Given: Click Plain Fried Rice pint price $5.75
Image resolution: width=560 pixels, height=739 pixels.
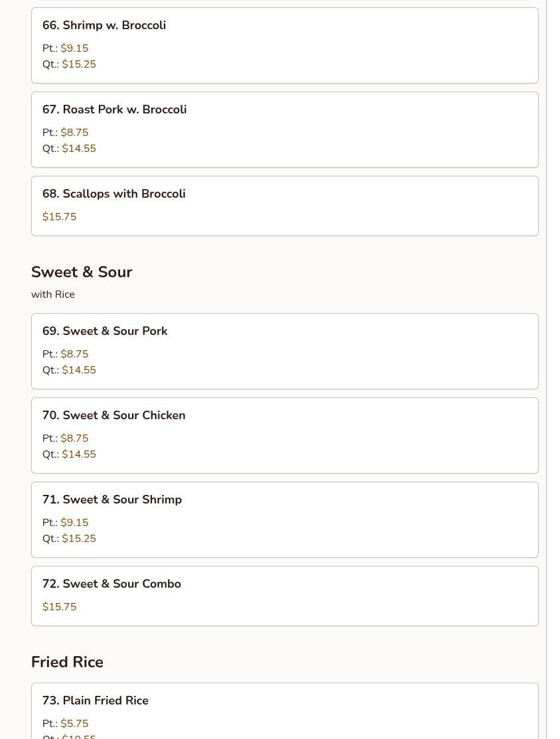Looking at the screenshot, I should click(74, 724).
